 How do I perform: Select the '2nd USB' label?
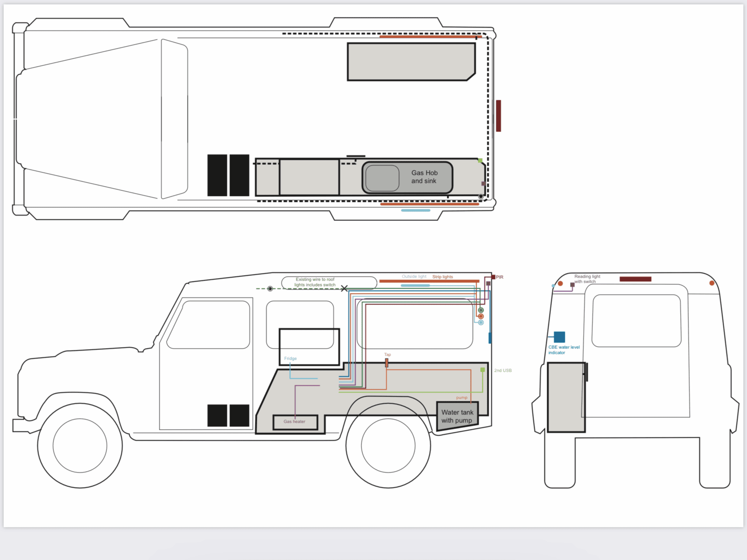[x=503, y=371]
